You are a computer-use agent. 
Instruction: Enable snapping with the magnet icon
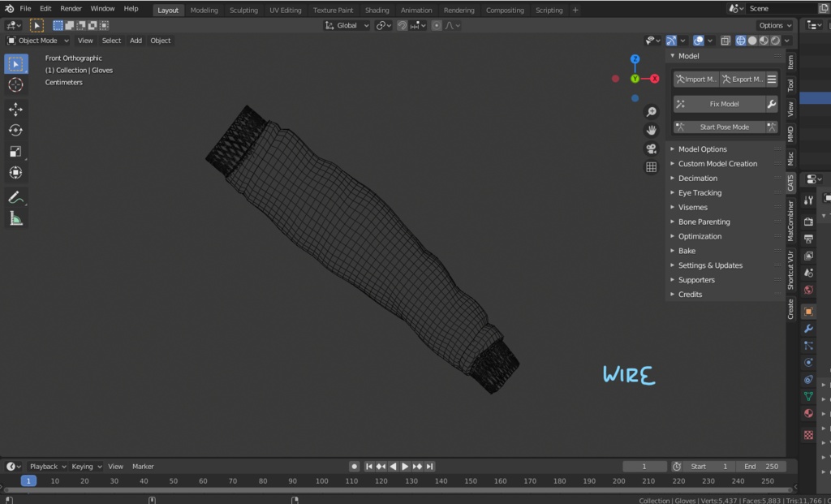coord(403,25)
